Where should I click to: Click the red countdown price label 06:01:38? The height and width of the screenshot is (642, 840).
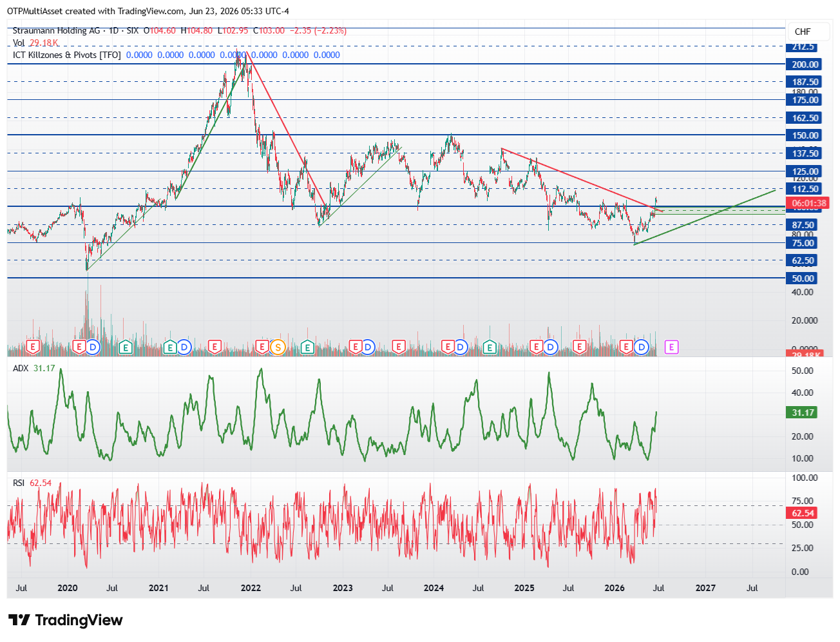pyautogui.click(x=808, y=203)
